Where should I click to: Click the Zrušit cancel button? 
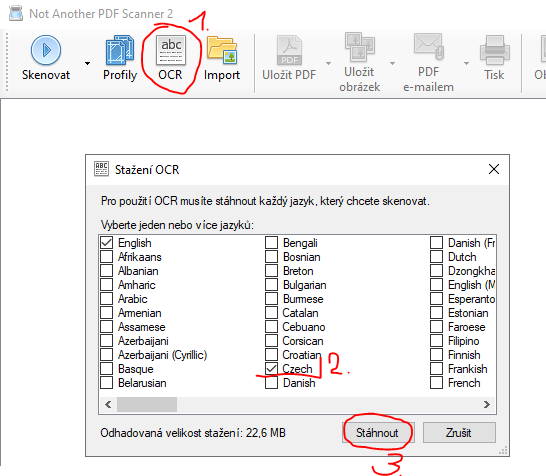click(x=459, y=433)
